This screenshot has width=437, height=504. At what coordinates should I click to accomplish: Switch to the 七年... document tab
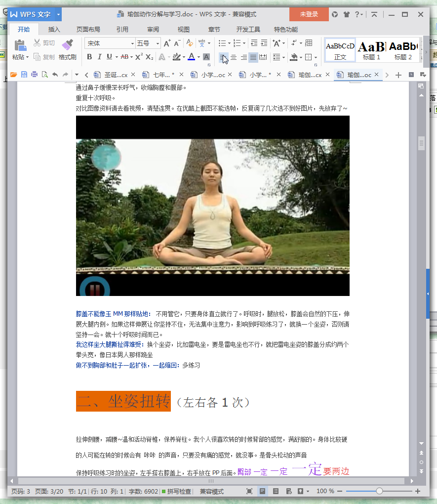click(163, 75)
